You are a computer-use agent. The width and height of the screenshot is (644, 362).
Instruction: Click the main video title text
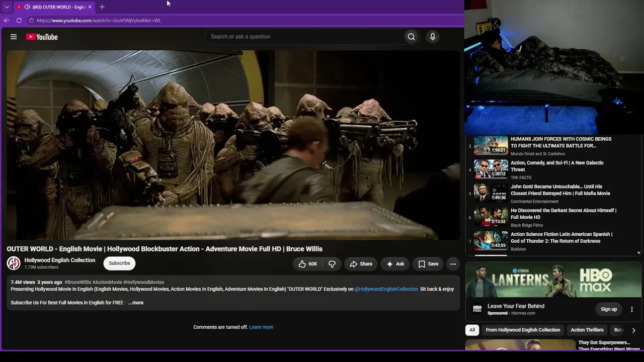pos(165,249)
